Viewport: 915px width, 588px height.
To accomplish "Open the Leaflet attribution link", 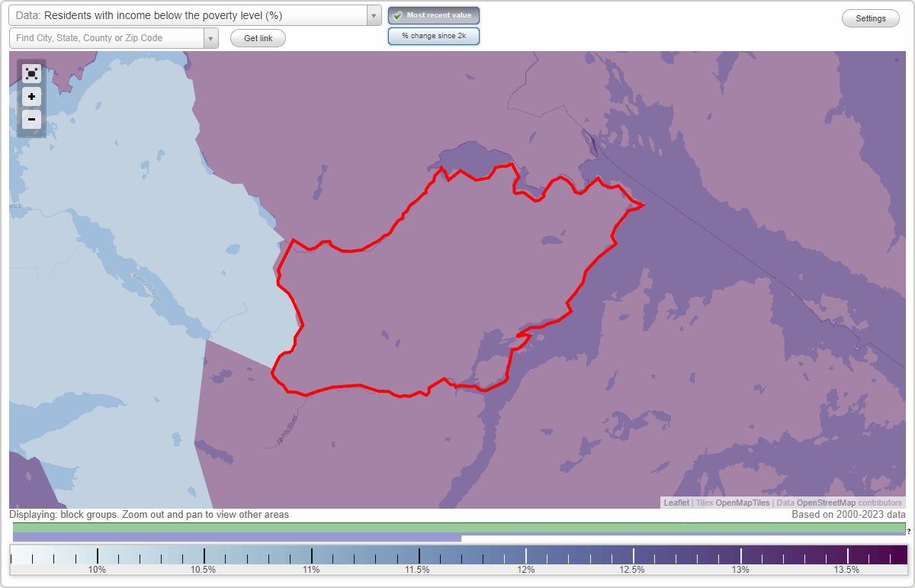I will pyautogui.click(x=676, y=503).
